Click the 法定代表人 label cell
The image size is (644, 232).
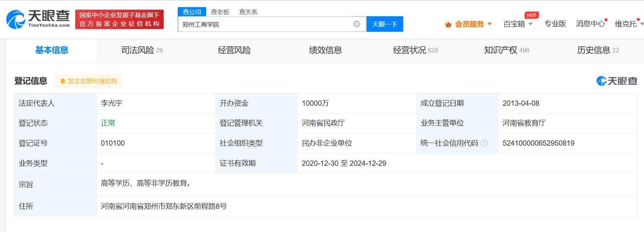55,103
